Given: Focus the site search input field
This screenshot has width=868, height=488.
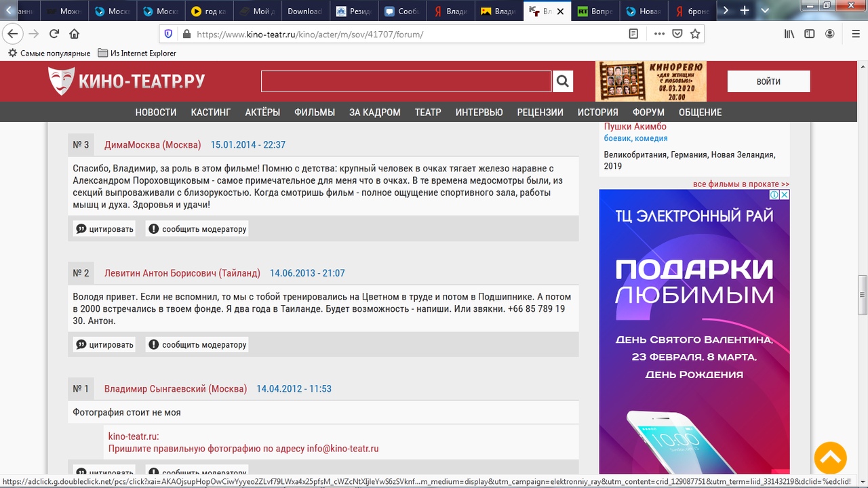Looking at the screenshot, I should coord(406,81).
